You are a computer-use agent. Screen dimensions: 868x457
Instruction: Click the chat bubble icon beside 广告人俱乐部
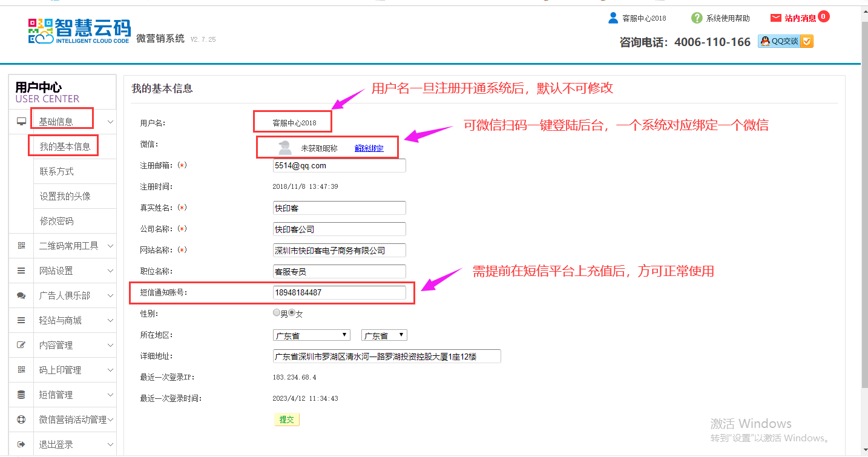22,295
